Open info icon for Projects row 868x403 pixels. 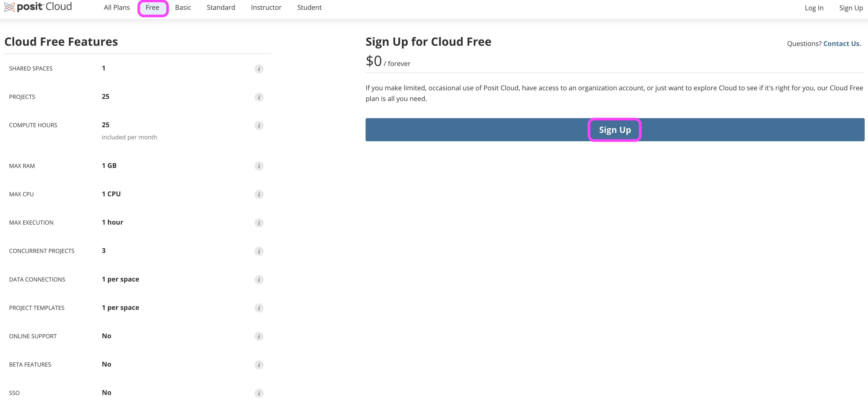coord(259,97)
